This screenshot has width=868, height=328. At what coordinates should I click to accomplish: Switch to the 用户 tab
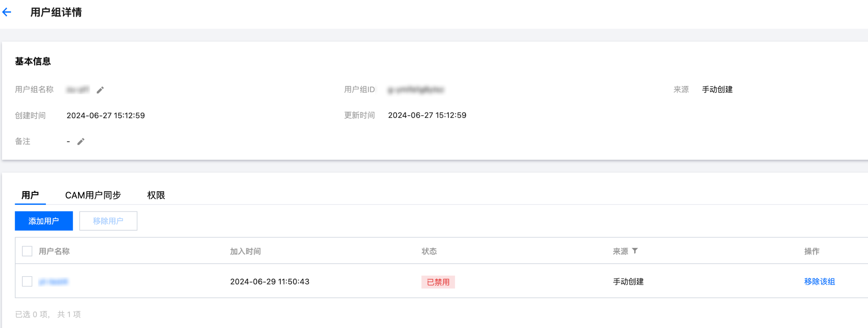pos(30,195)
